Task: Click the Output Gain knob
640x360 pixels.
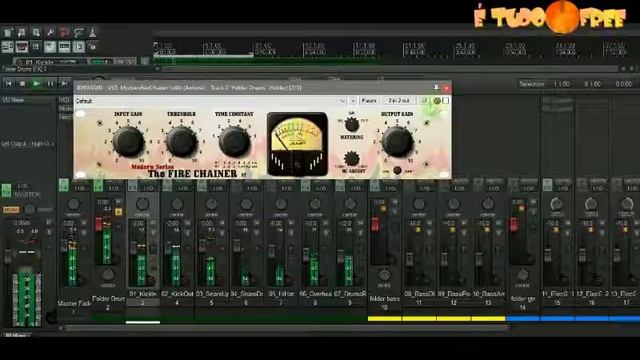Action: coord(397,141)
